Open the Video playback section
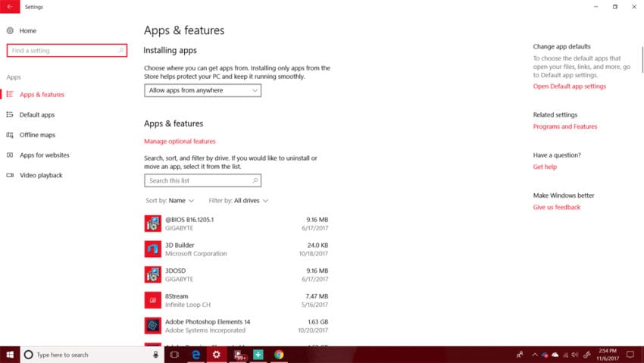Screen dimensions: 644x363 (x=41, y=175)
